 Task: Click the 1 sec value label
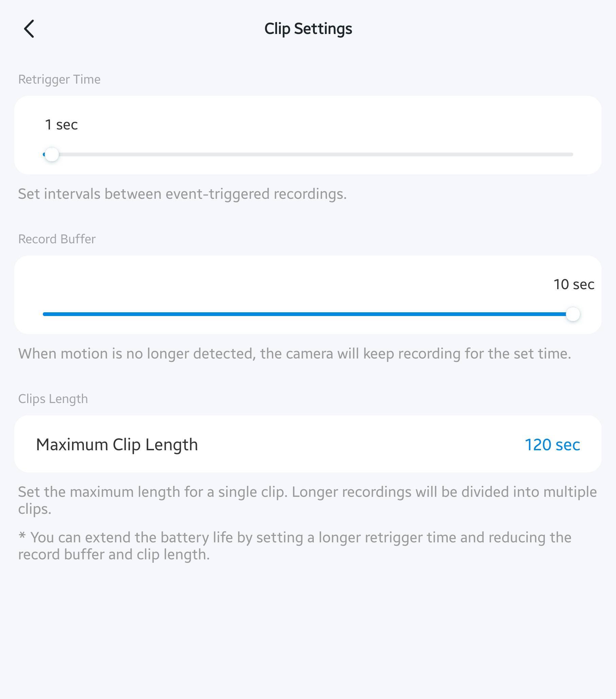pyautogui.click(x=61, y=124)
